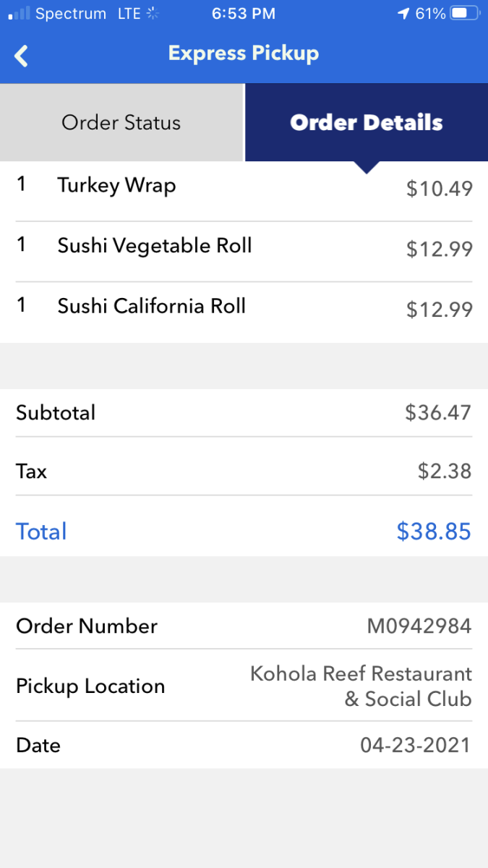Tap the Sushi California Roll item
This screenshot has height=868, width=488.
pos(152,306)
